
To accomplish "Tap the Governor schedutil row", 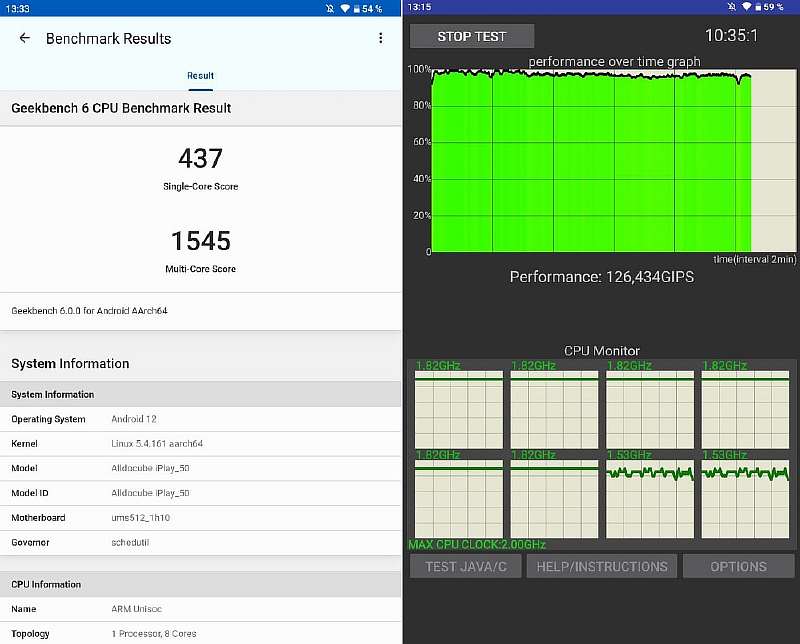I will click(200, 542).
